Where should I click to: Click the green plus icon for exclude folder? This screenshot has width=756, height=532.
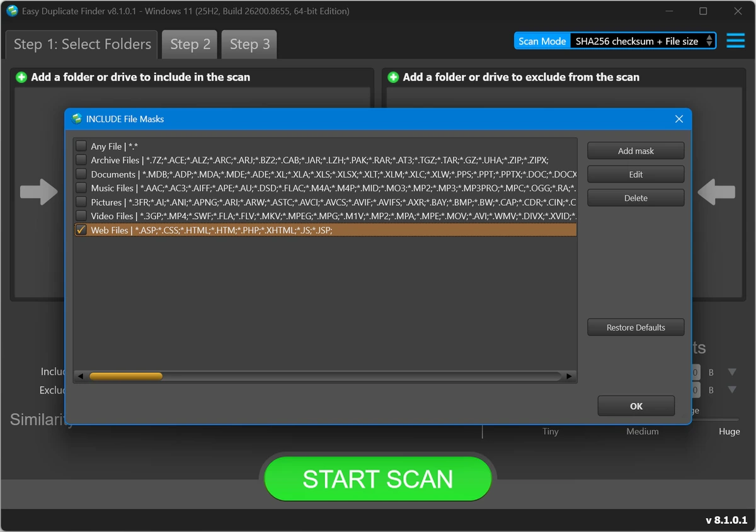click(394, 77)
